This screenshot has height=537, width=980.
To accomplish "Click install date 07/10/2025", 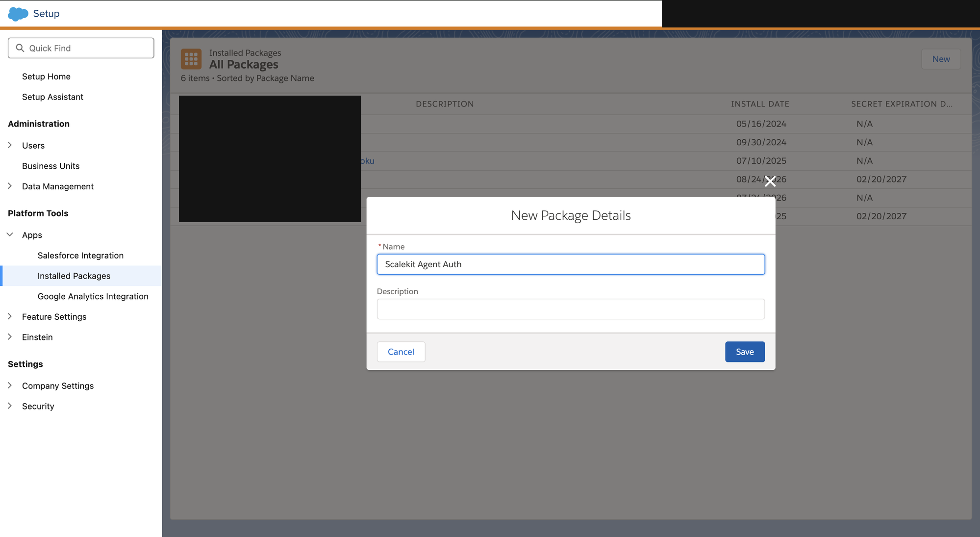I will point(761,161).
